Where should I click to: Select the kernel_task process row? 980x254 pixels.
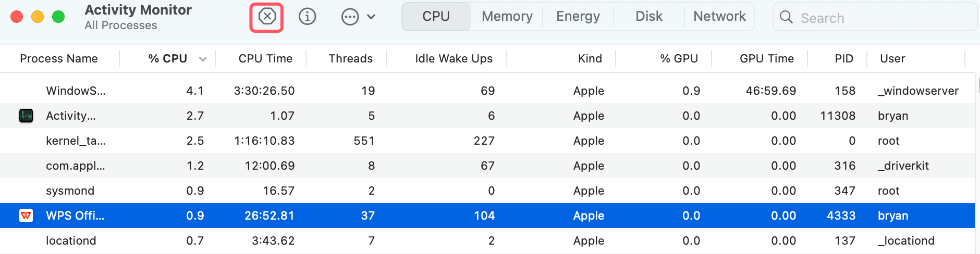pyautogui.click(x=76, y=141)
